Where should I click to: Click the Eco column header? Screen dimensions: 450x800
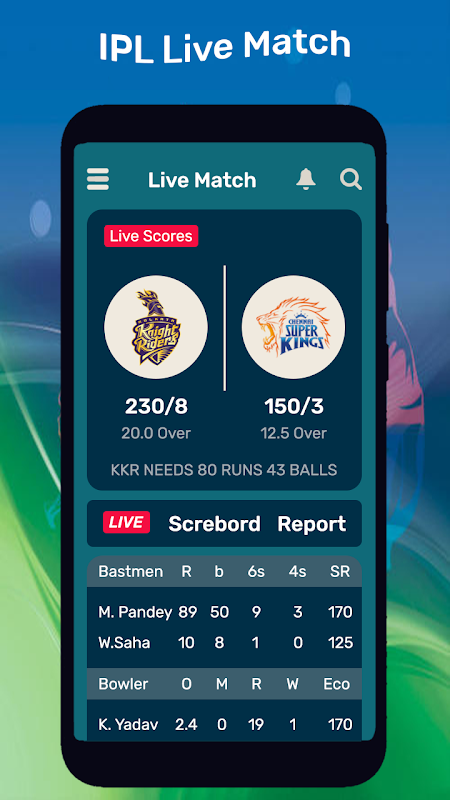(x=337, y=684)
